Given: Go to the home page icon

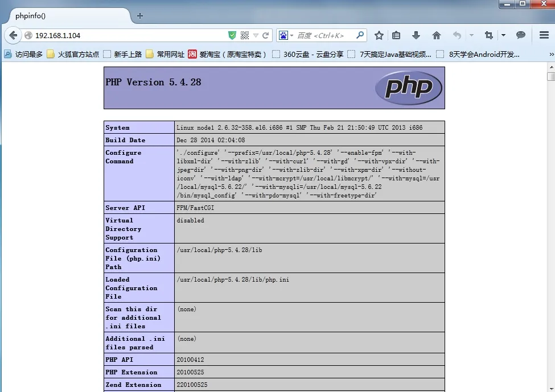Looking at the screenshot, I should 437,35.
